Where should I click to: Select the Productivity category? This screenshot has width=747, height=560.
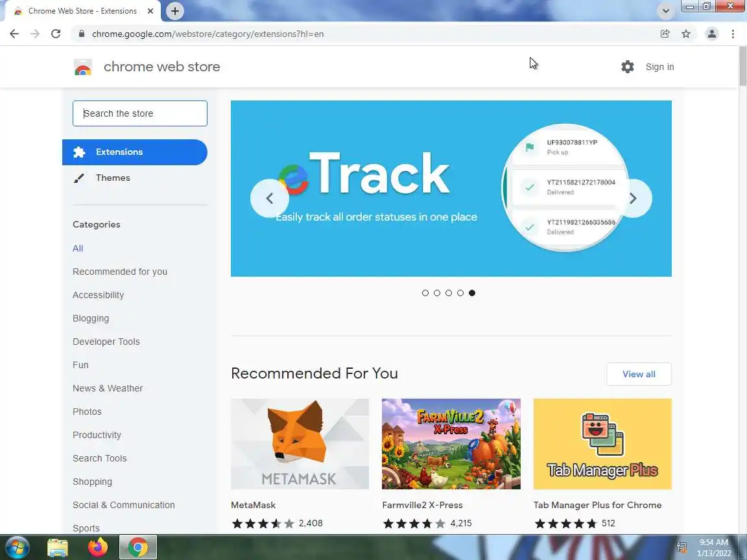coord(97,435)
